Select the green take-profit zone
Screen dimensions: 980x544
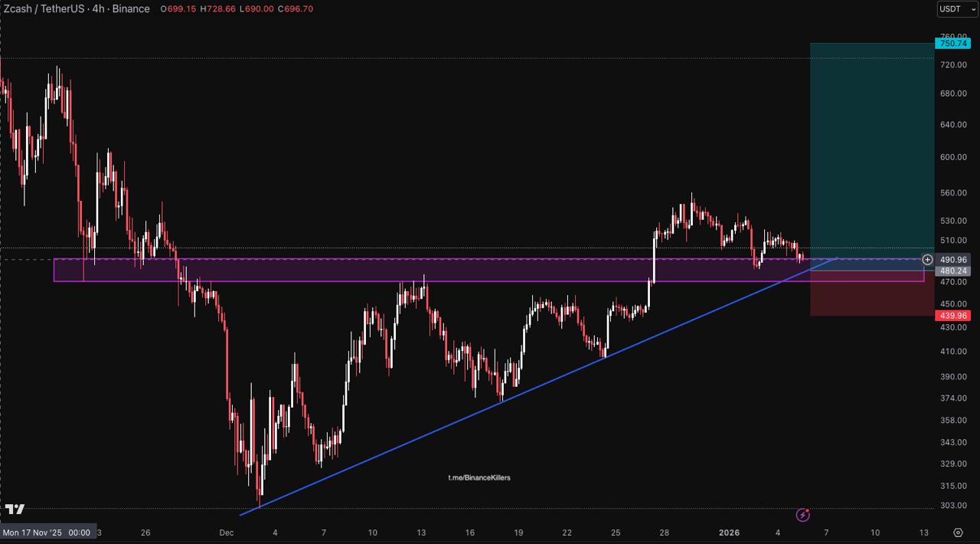pyautogui.click(x=871, y=146)
